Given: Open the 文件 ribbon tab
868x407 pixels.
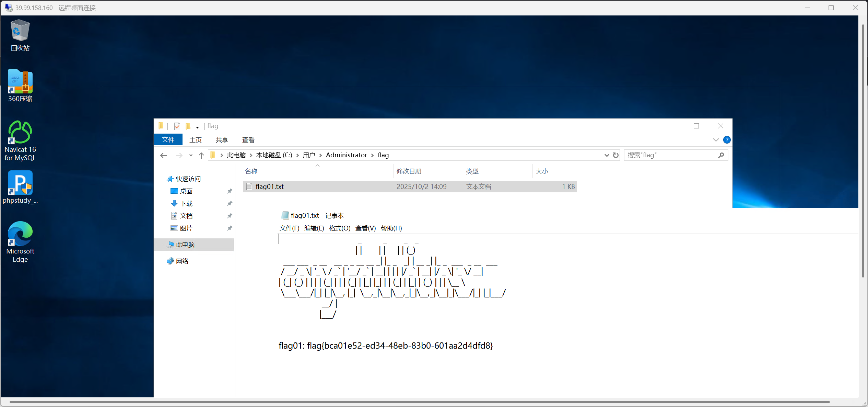Looking at the screenshot, I should tap(168, 140).
